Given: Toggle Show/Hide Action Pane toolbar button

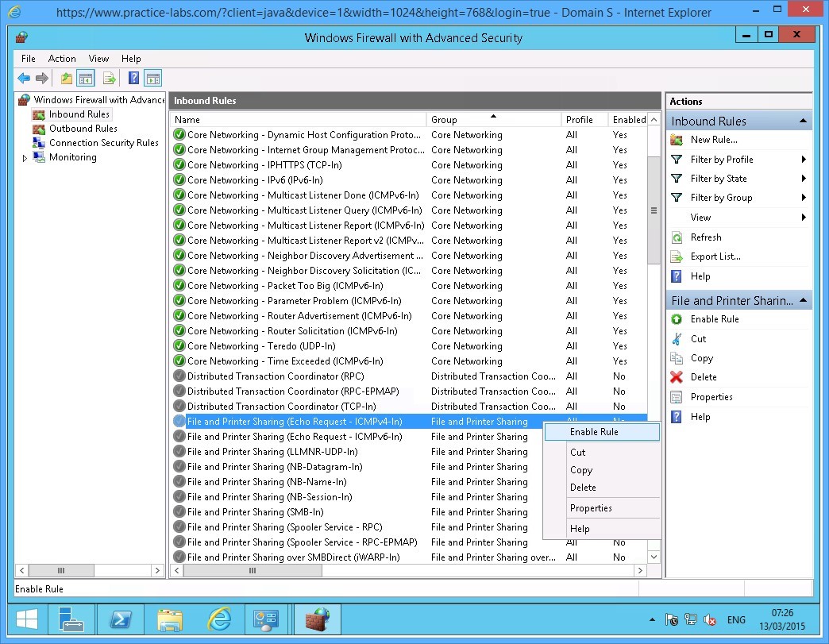Looking at the screenshot, I should point(153,78).
